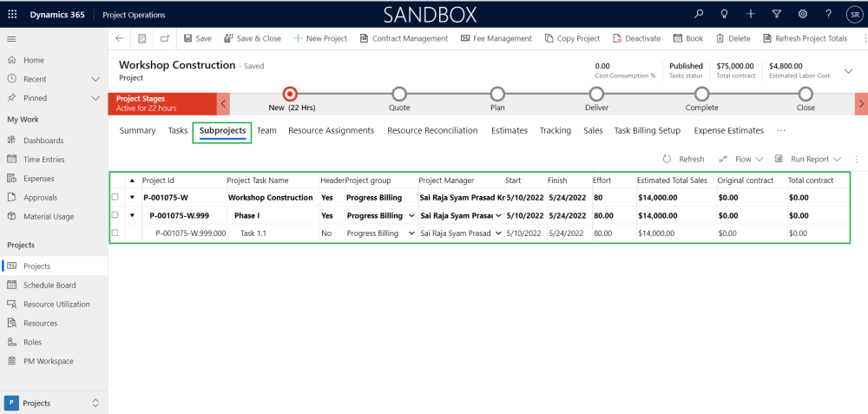Click Refresh above the subprojects grid

[684, 159]
